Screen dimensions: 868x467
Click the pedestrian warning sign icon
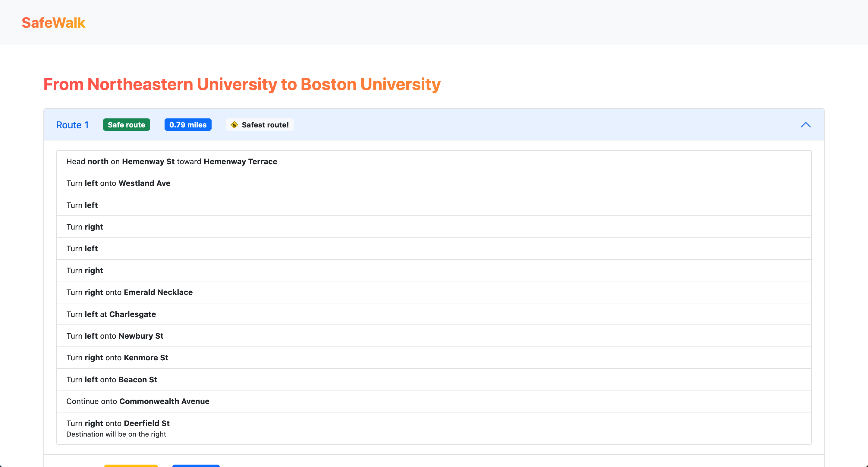tap(234, 125)
